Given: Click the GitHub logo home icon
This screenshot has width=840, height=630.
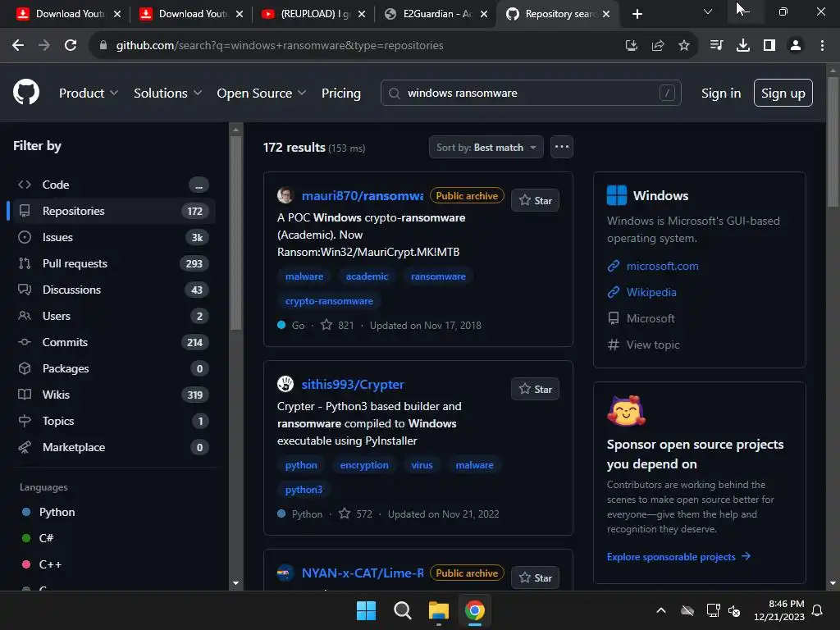Looking at the screenshot, I should tap(26, 92).
